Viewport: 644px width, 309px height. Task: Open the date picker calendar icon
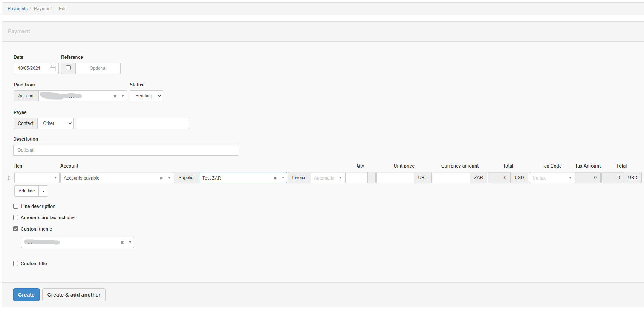(x=53, y=68)
